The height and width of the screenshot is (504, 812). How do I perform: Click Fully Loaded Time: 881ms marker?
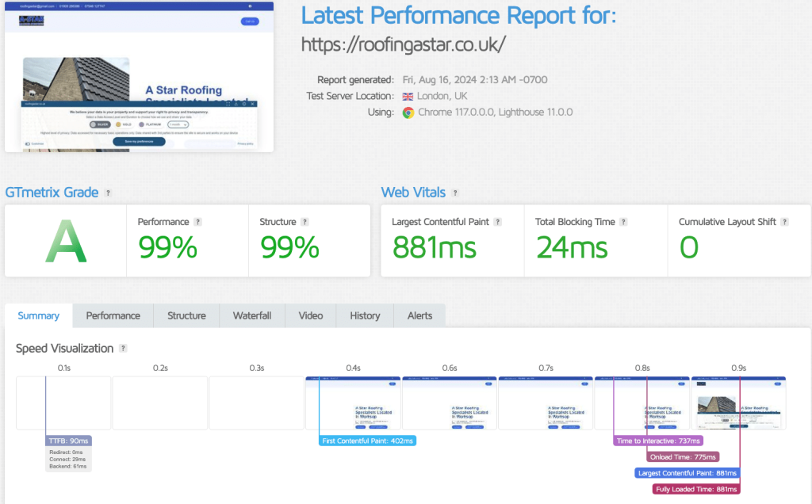696,489
